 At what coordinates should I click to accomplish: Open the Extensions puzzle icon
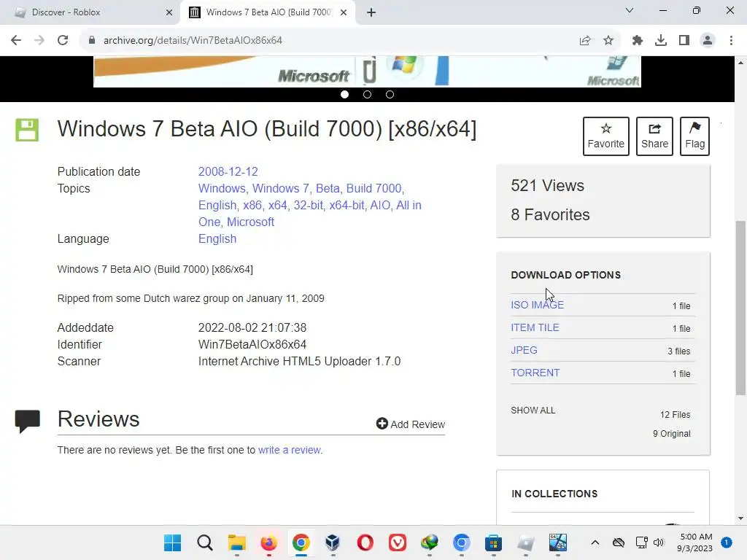click(638, 41)
